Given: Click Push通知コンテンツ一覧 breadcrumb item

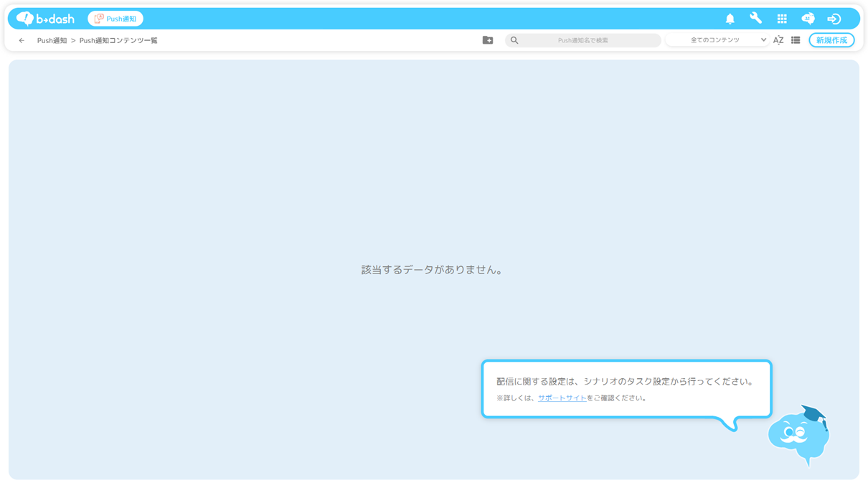Looking at the screenshot, I should 118,41.
